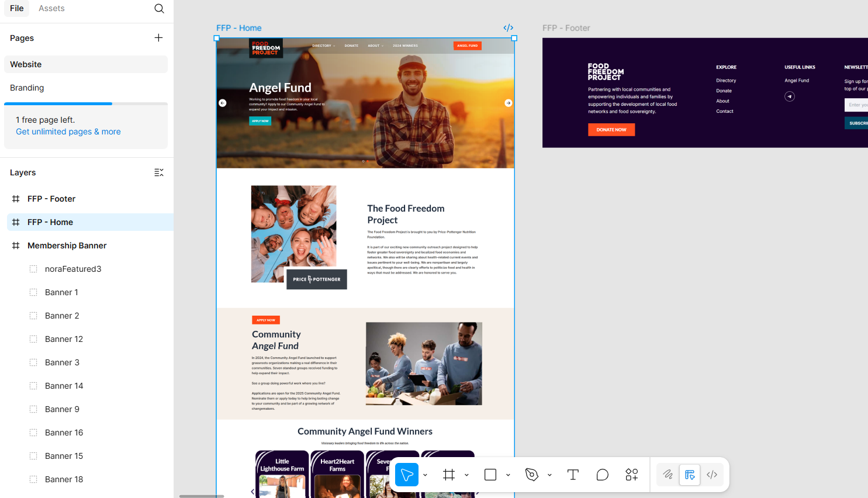Screen dimensions: 868x498
Task: Collapse all layers using the Layers panel icon
Action: pos(158,172)
